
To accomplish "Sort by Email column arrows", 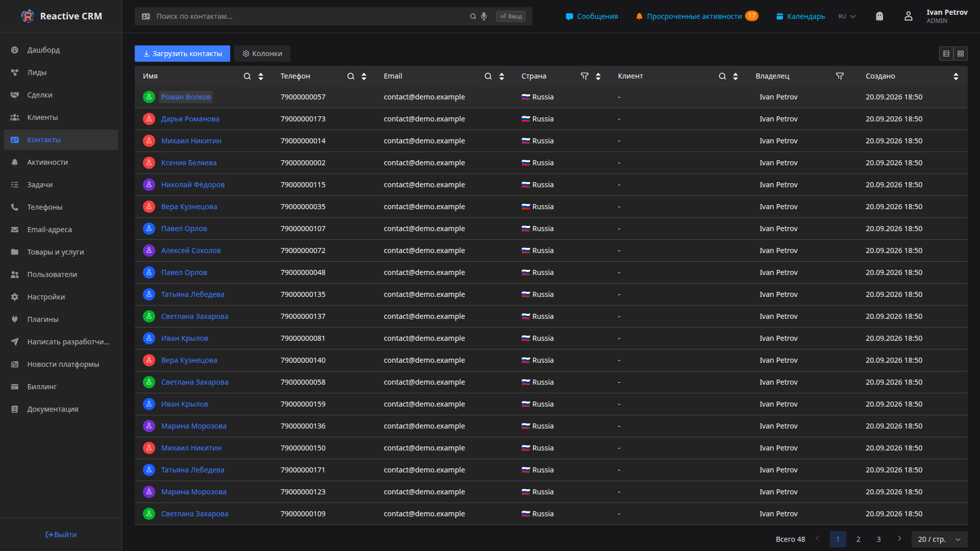I will tap(502, 76).
